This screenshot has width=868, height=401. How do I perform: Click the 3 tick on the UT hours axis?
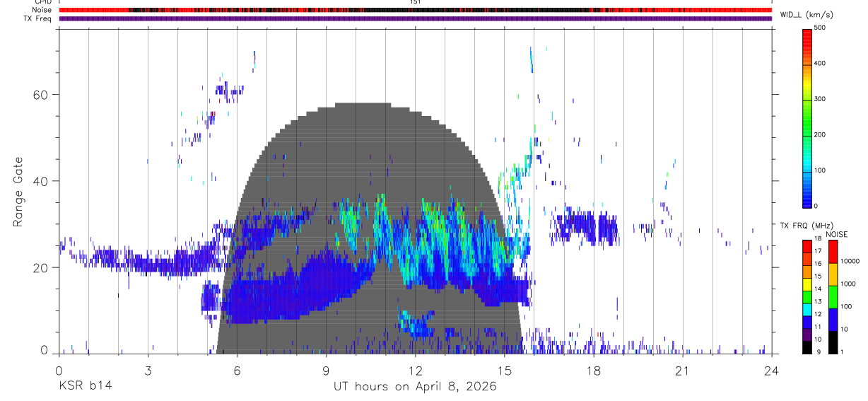click(148, 371)
